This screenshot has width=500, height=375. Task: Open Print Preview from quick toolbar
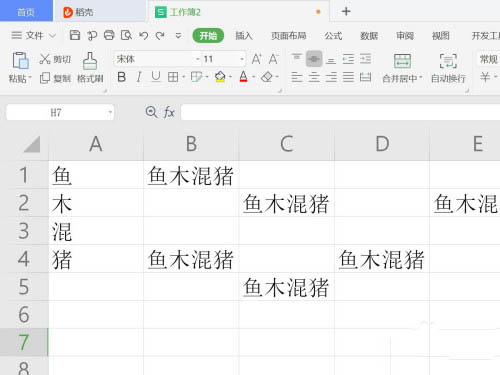pyautogui.click(x=126, y=35)
